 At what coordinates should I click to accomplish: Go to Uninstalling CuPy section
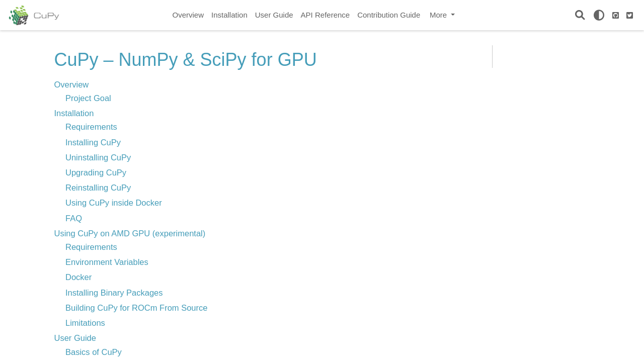coord(98,157)
